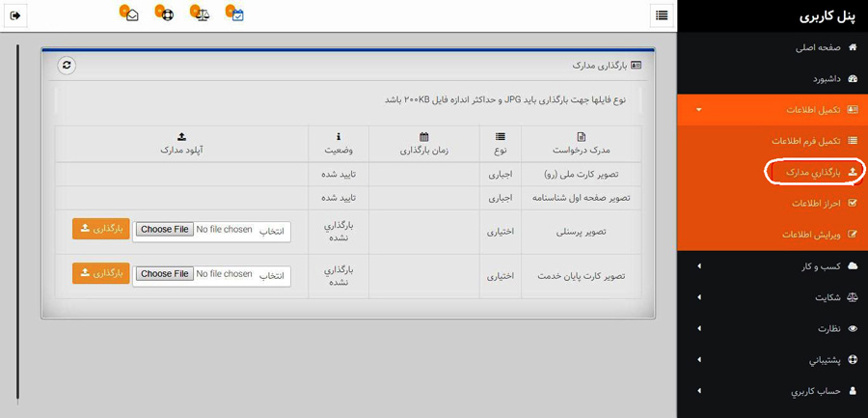Screen dimensions: 868x418
Task: Click Choose File for تصویر پرسنلی
Action: click(x=164, y=230)
